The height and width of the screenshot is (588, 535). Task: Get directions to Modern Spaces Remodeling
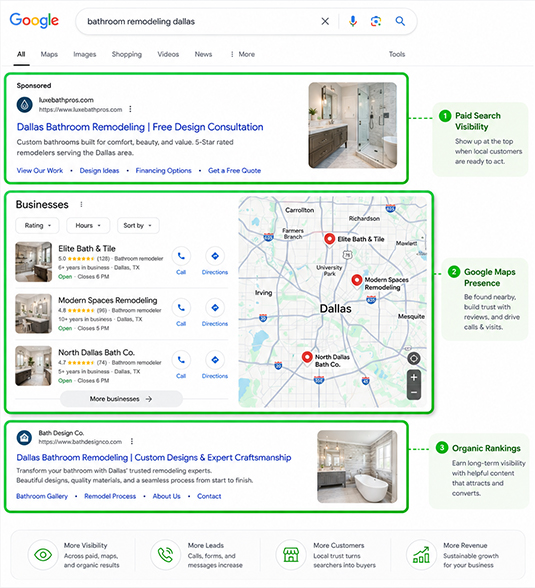pyautogui.click(x=215, y=313)
